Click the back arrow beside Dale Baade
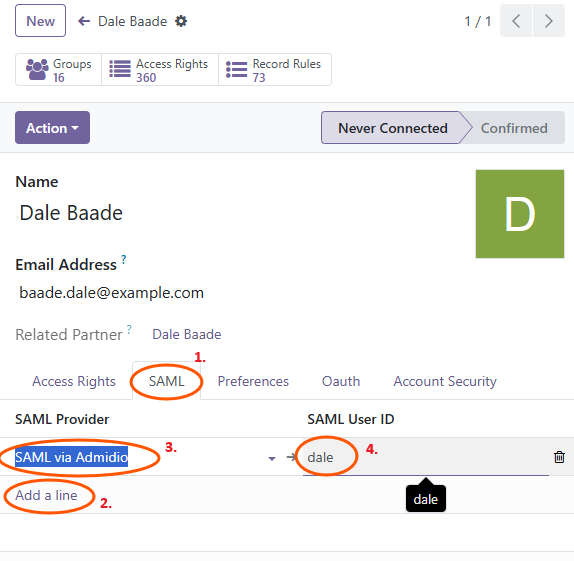The width and height of the screenshot is (574, 561). 84,21
